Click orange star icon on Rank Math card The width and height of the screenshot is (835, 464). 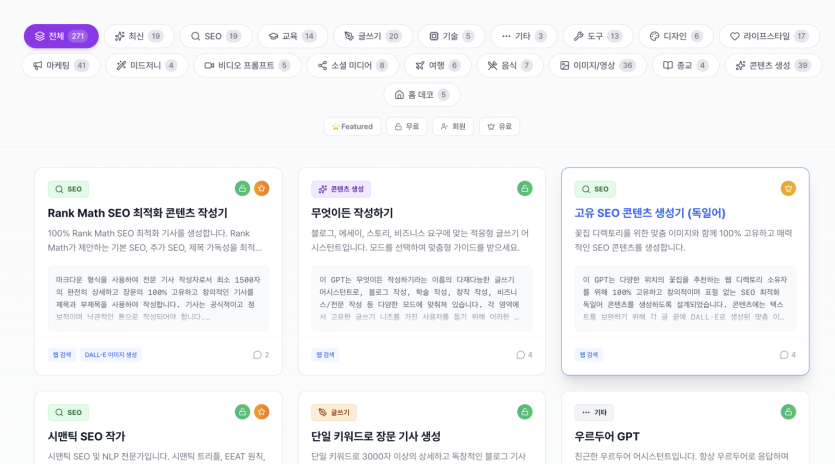tap(261, 188)
